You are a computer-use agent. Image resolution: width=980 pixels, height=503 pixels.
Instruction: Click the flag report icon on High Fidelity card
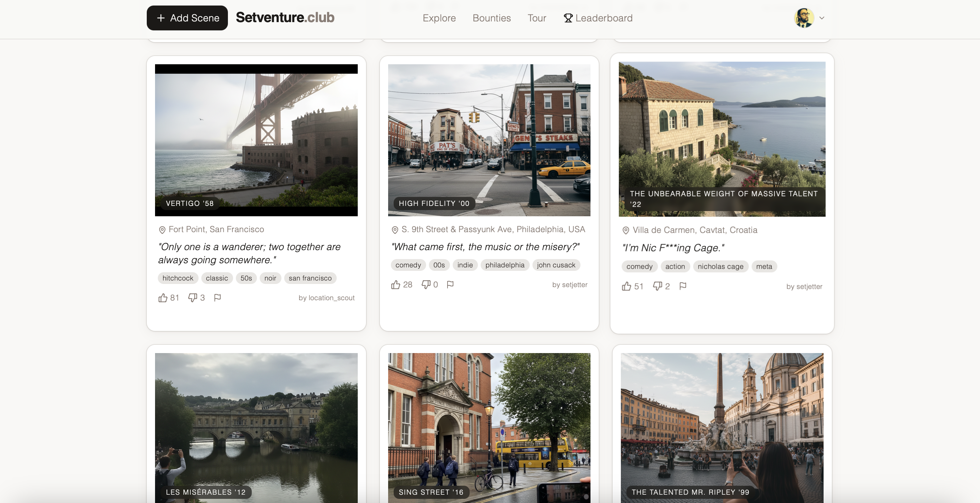(450, 284)
